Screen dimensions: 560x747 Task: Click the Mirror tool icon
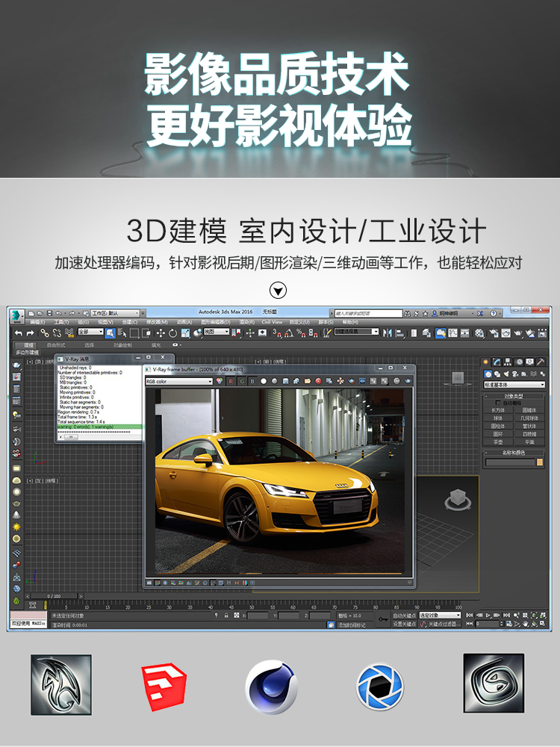point(387,333)
